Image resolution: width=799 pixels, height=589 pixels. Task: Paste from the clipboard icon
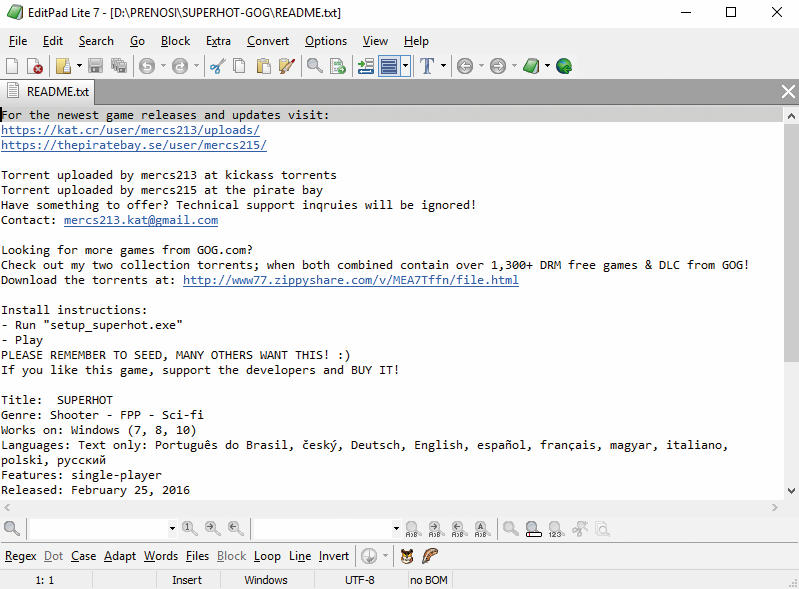pos(263,66)
